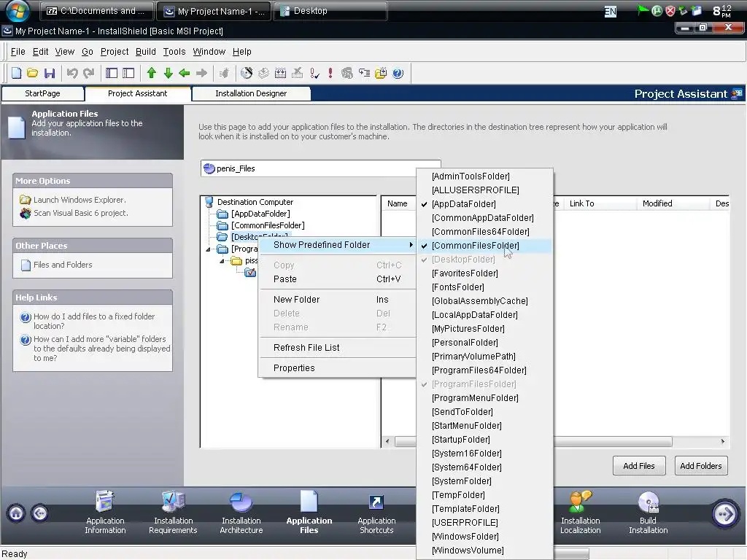Open the Installation Localization step
Screen dimensions: 747x560
[580, 513]
